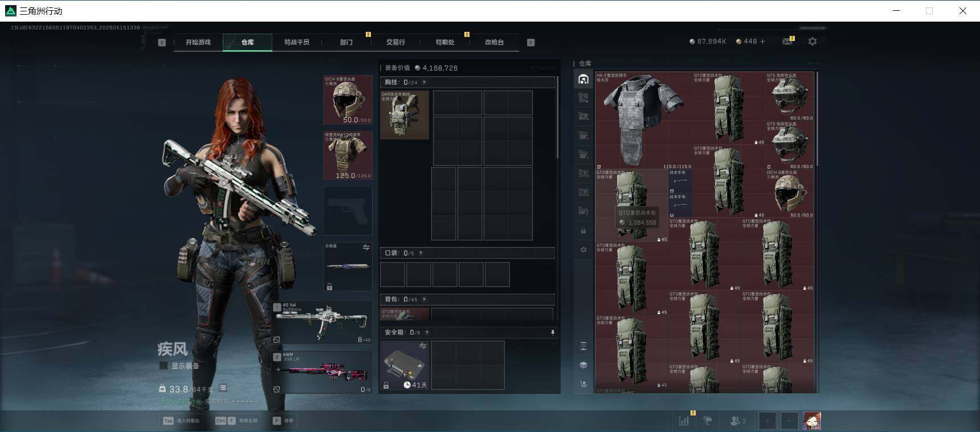Click the warehouse grid scrollbar

(x=817, y=118)
